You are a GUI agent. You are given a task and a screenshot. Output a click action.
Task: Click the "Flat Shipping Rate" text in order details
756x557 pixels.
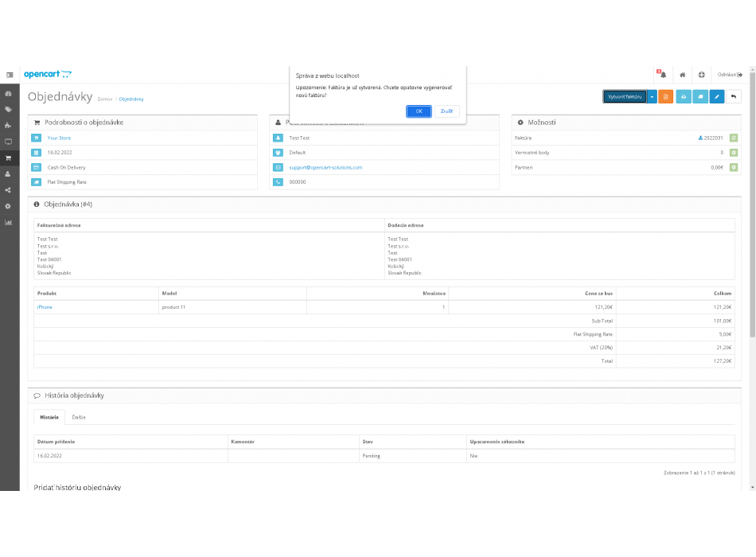(67, 181)
